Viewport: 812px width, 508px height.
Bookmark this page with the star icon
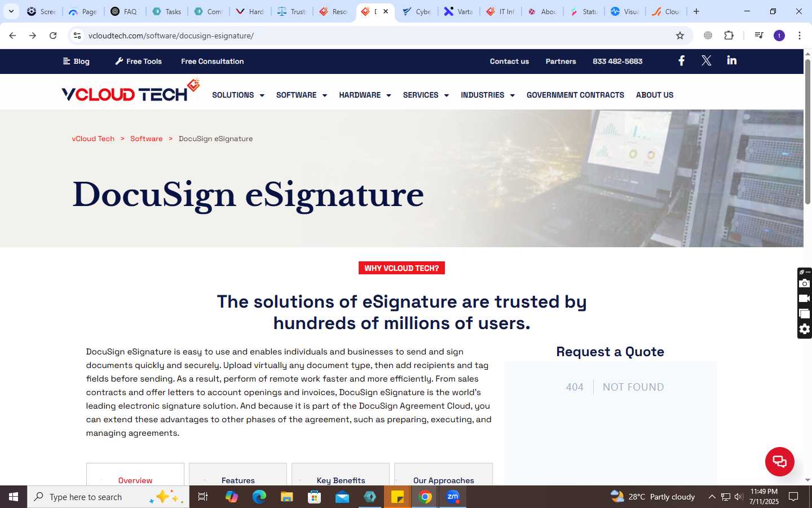tap(680, 36)
